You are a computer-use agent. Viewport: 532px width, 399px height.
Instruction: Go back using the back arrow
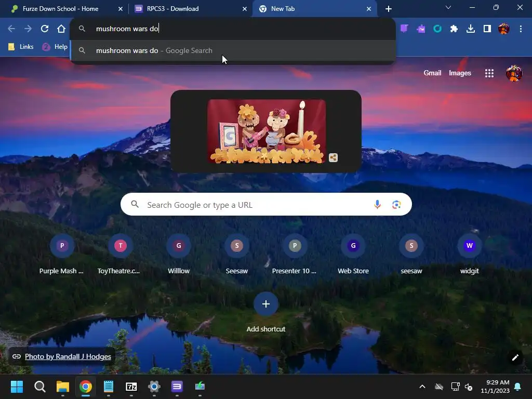click(x=11, y=29)
